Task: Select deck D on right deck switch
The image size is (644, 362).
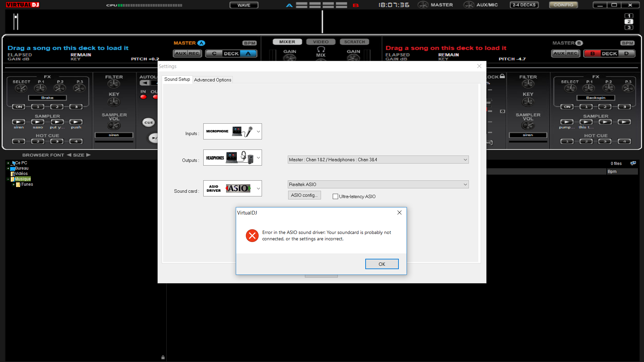Action: (x=626, y=54)
